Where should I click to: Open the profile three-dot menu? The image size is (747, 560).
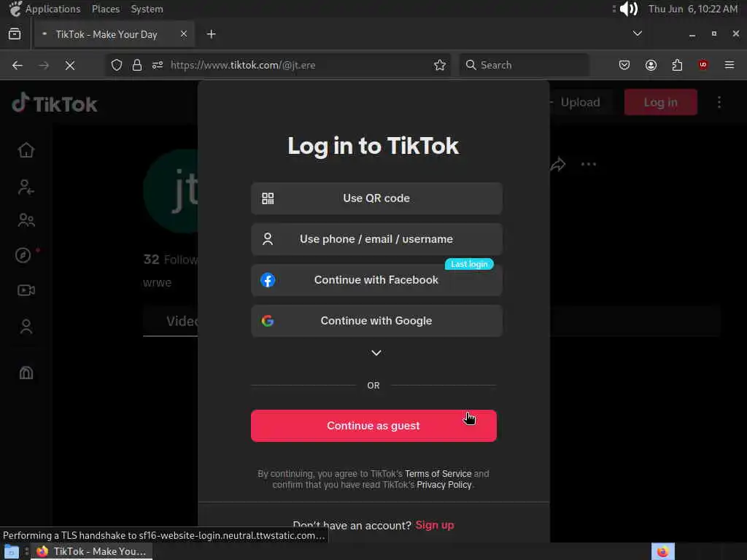[x=589, y=164]
